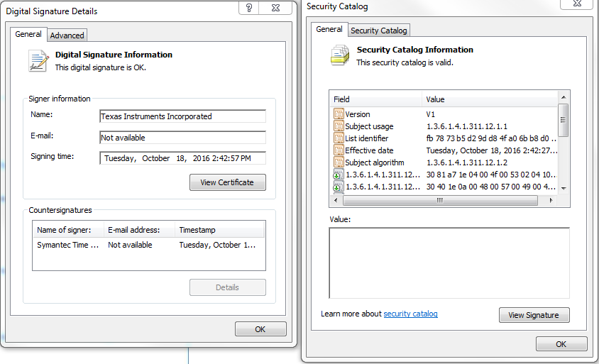This screenshot has height=364, width=599.
Task: Click value 1.3.6.1.4.1.311.12.1.2
Action: (x=467, y=162)
